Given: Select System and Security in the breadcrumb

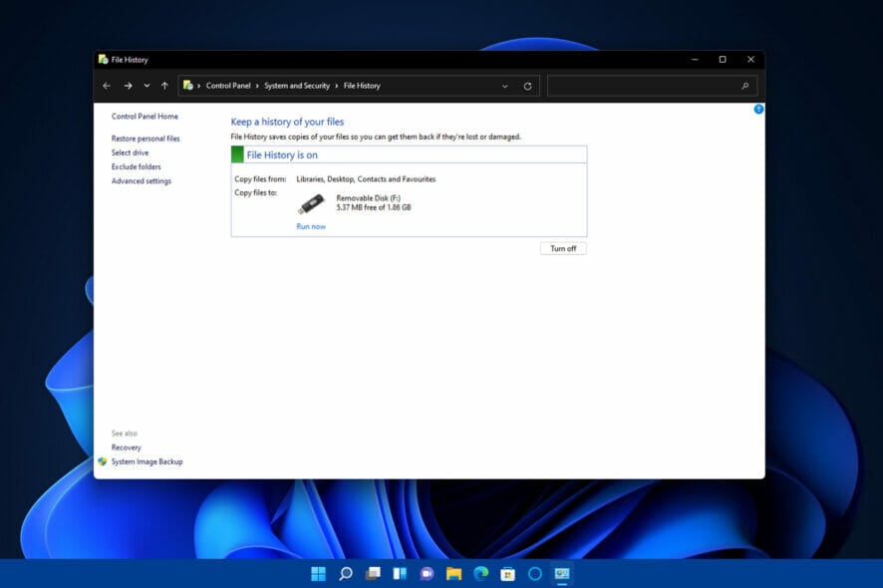Looking at the screenshot, I should pos(298,86).
